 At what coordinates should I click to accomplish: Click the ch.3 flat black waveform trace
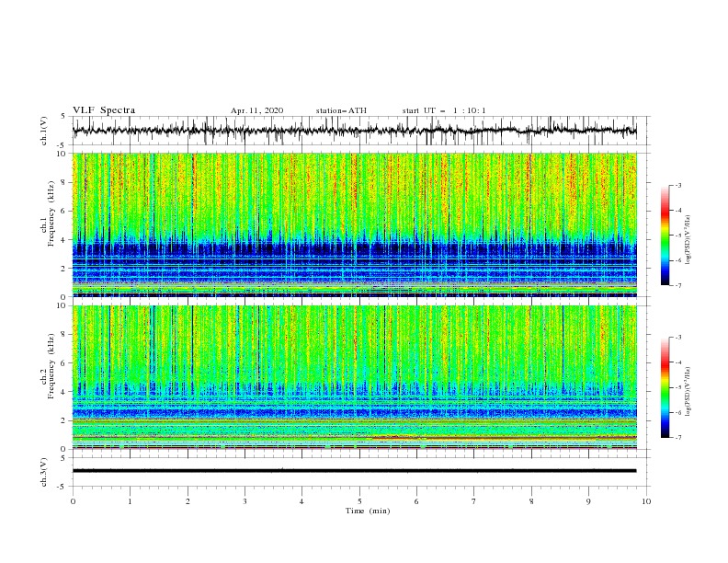point(354,471)
